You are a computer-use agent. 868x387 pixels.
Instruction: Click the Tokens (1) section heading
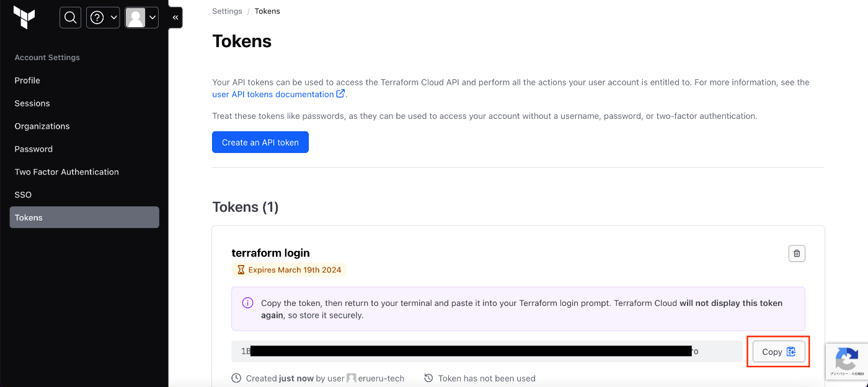pos(246,207)
